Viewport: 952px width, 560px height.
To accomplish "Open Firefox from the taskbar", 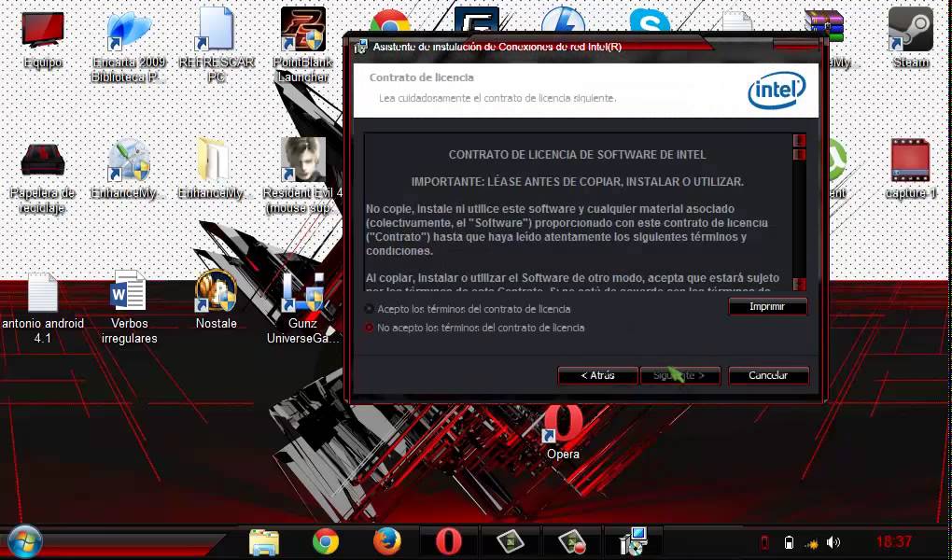I will pos(386,541).
